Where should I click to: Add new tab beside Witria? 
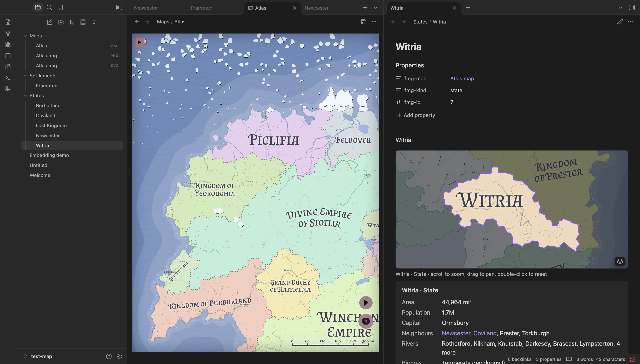point(468,8)
